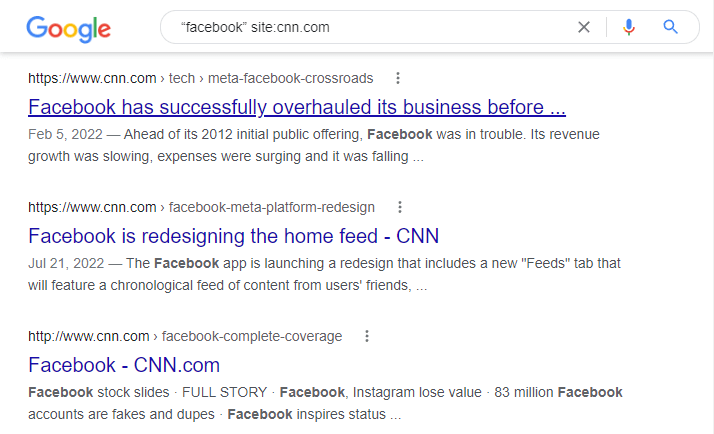Image resolution: width=714 pixels, height=434 pixels.
Task: Start voice search with microphone icon
Action: pos(629,27)
